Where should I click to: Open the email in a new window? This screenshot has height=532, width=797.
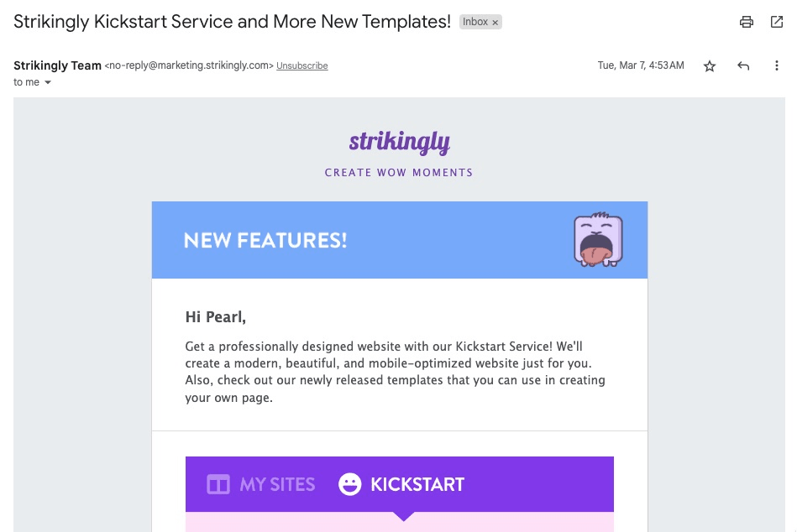coord(777,23)
